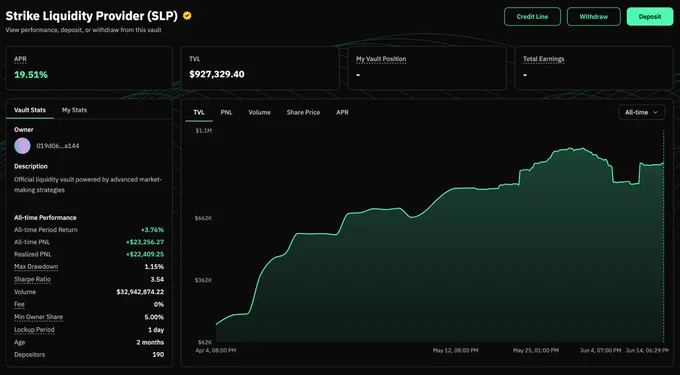Click the $1.1M y-axis label
The height and width of the screenshot is (375, 680).
(203, 130)
